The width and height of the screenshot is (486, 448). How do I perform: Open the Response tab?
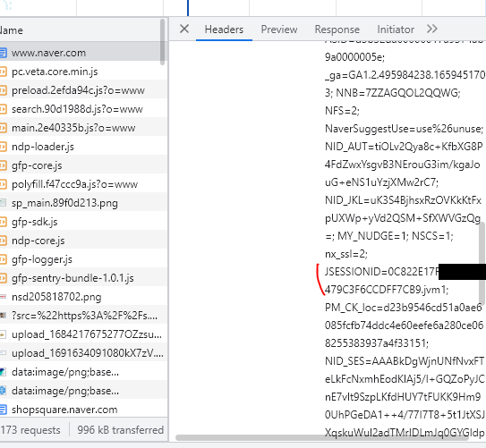click(337, 30)
